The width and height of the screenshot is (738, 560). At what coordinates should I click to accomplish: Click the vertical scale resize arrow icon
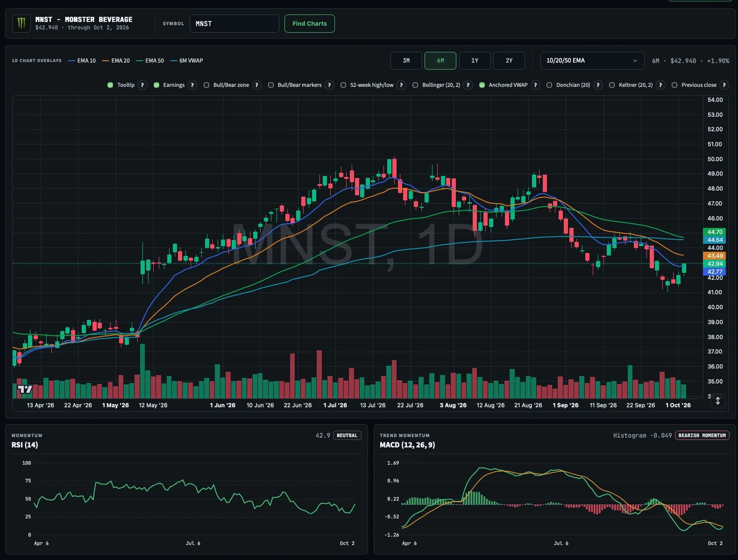pos(718,400)
